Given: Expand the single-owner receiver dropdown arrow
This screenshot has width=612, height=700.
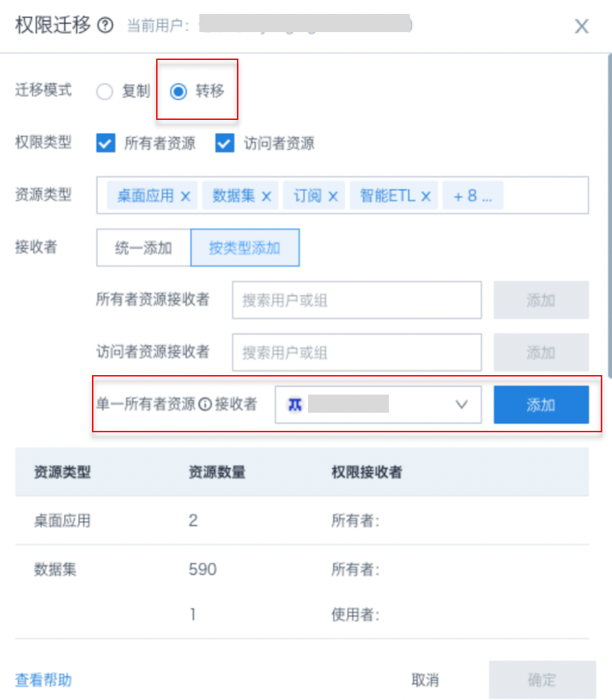Looking at the screenshot, I should point(461,404).
